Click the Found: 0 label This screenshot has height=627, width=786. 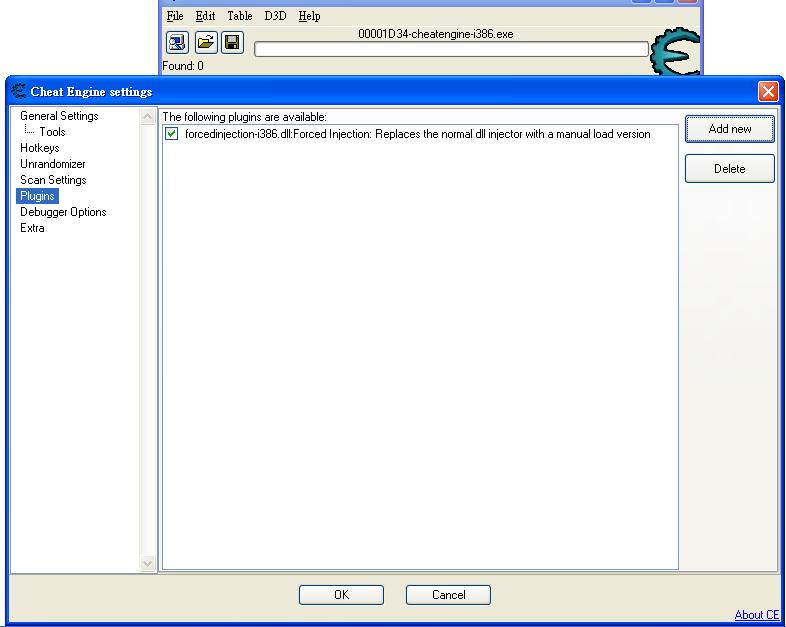pyautogui.click(x=183, y=66)
